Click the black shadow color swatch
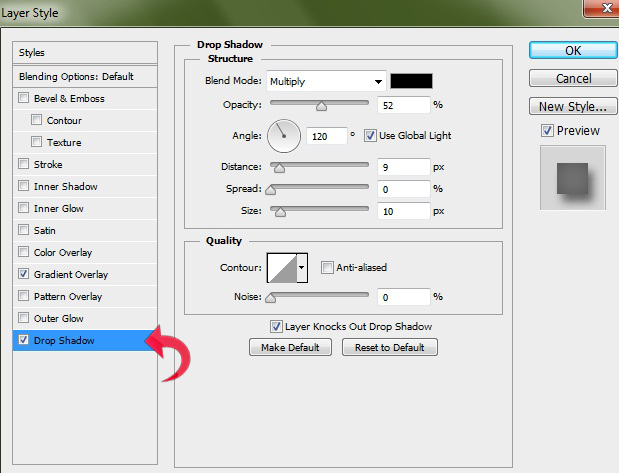Image resolution: width=619 pixels, height=473 pixels. pos(411,82)
